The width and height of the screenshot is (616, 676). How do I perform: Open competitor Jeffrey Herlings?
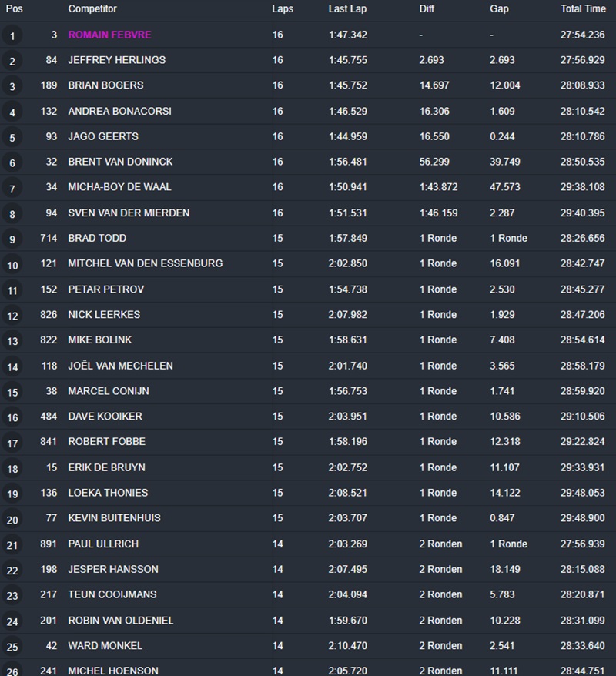pos(116,60)
